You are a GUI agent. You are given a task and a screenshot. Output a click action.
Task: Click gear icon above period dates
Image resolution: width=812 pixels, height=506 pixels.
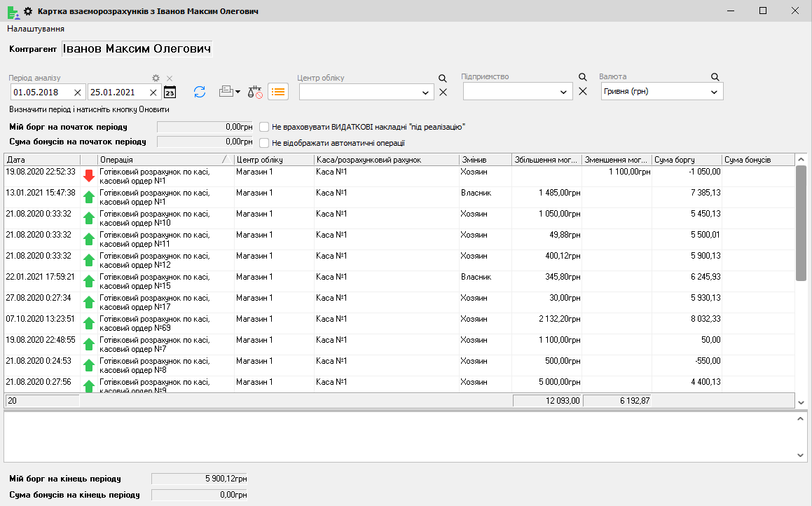pyautogui.click(x=156, y=78)
